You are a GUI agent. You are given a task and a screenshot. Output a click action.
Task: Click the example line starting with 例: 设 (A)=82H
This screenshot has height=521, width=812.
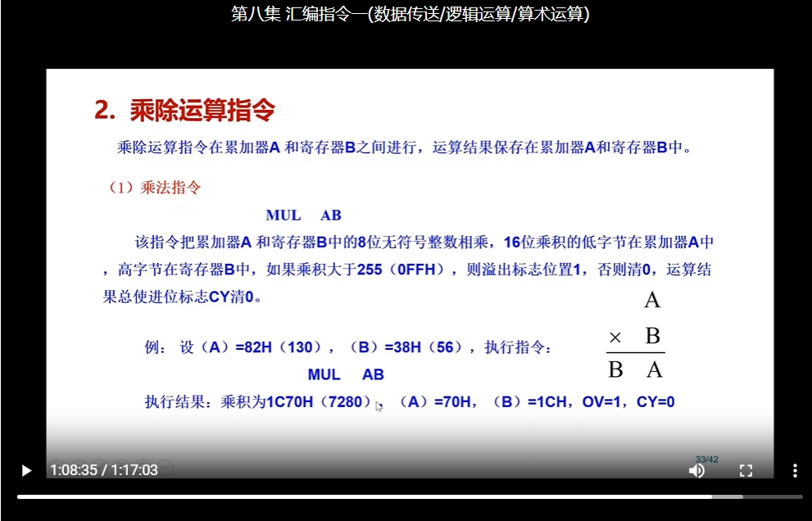click(348, 347)
